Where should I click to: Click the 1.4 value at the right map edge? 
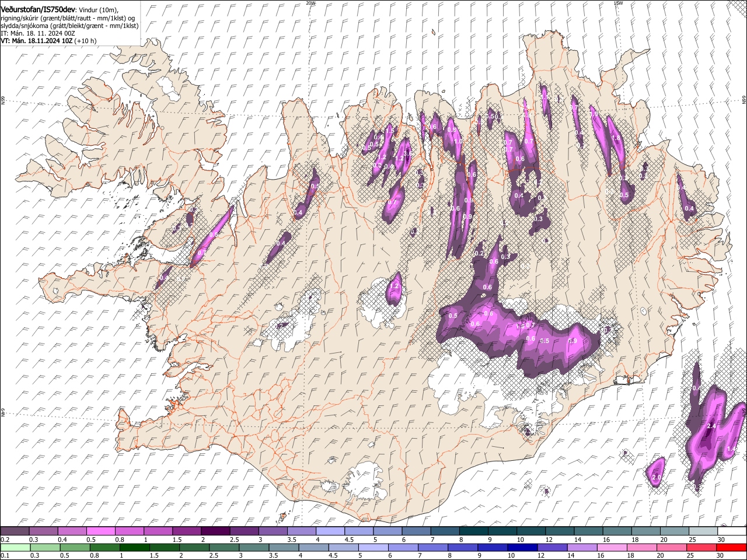[x=732, y=449]
